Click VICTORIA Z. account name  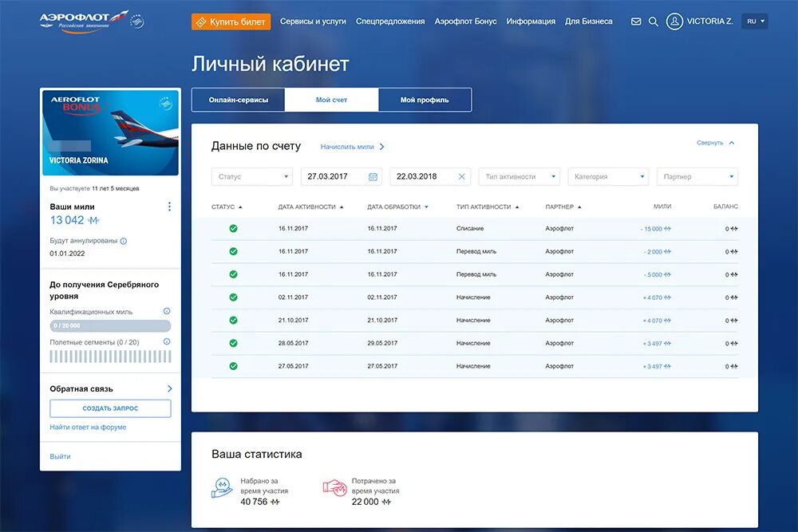point(710,22)
